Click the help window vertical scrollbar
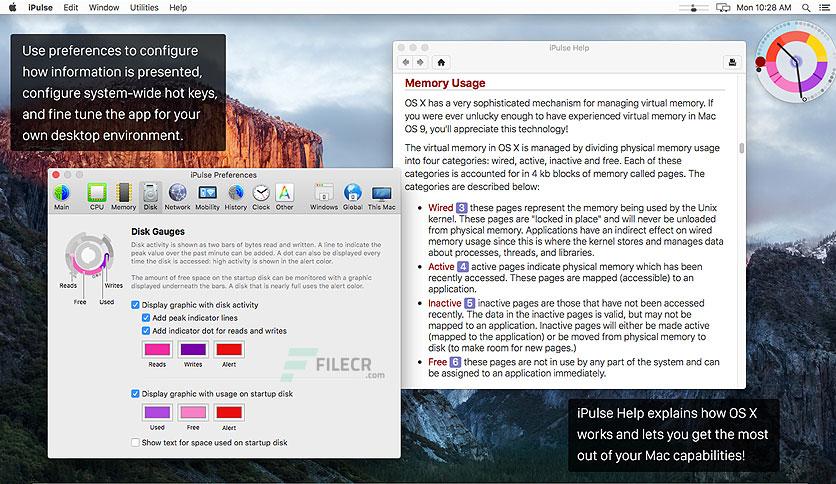Viewport: 836px width, 484px height. point(741,148)
